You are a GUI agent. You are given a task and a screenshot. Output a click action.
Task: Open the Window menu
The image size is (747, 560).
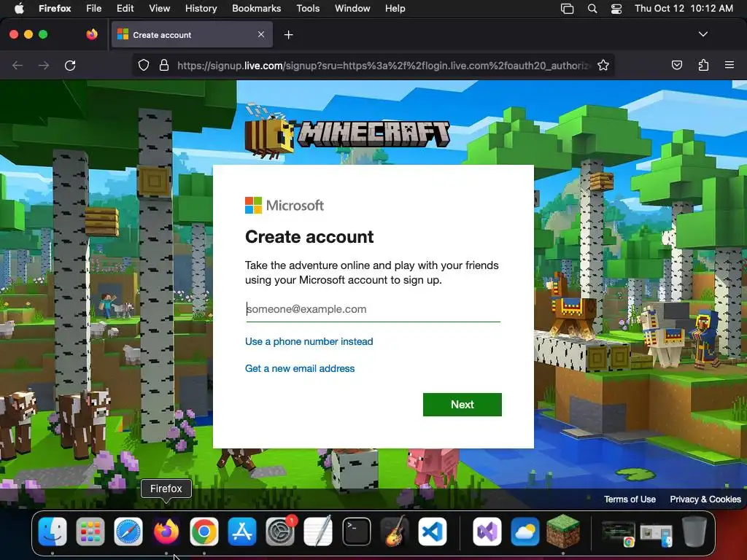coord(352,8)
